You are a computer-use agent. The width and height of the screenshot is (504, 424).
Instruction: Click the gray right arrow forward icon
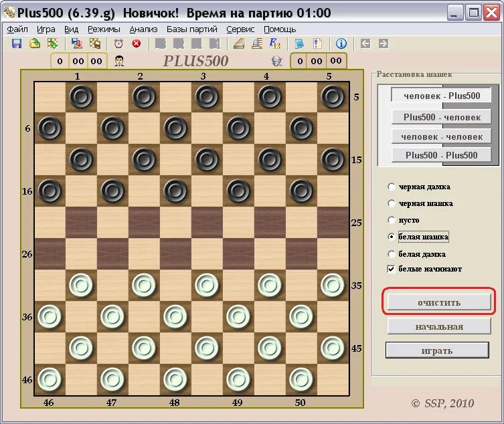(383, 43)
